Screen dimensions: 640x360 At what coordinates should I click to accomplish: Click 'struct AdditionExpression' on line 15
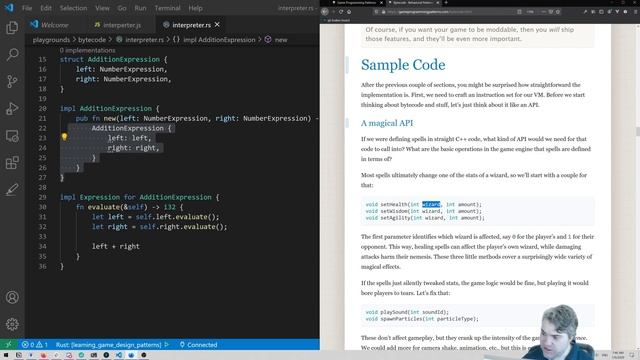click(x=110, y=59)
